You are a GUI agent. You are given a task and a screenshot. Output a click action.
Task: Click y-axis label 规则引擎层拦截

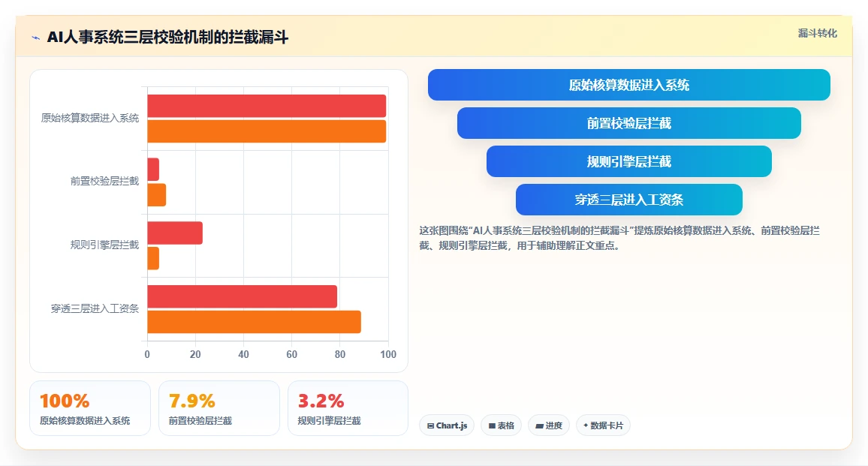[104, 245]
